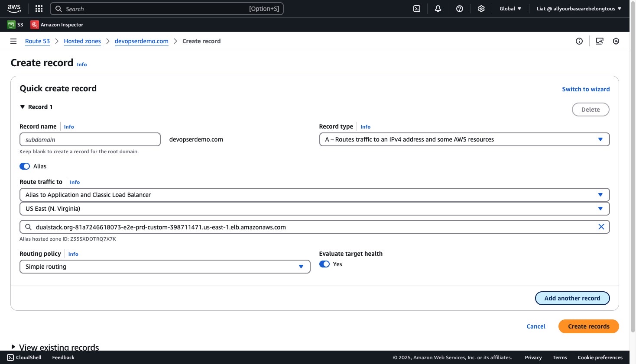Click the subdomain record name field
The width and height of the screenshot is (636, 364).
click(x=90, y=139)
